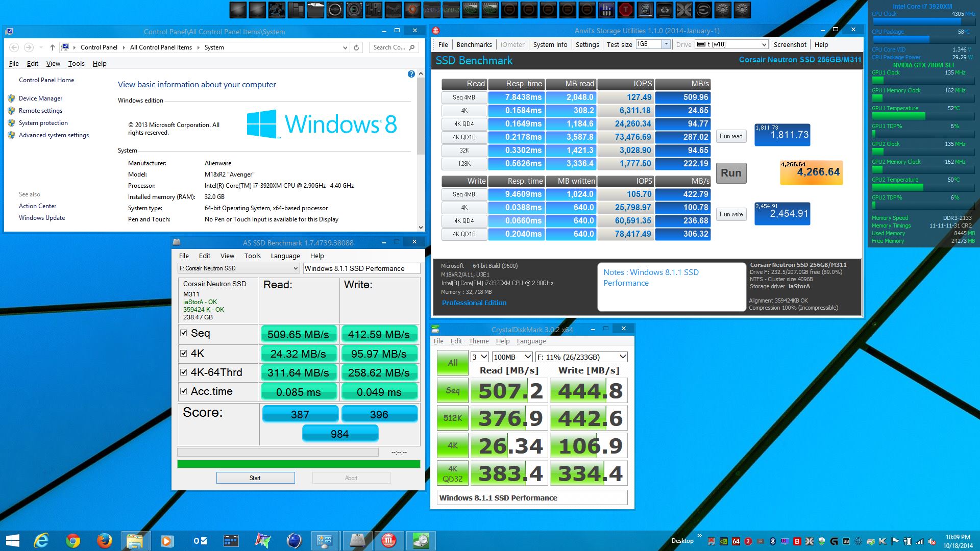The image size is (980, 551).
Task: Open Alienware alien head tray icon
Action: 822,541
